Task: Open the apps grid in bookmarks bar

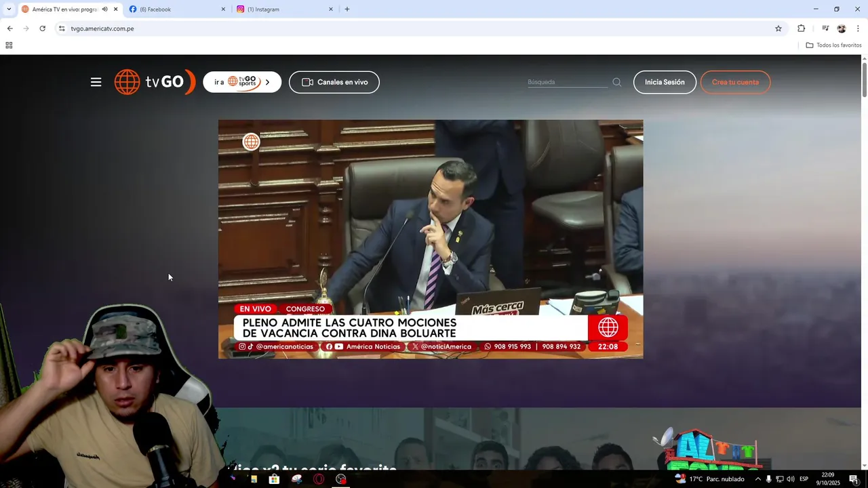Action: coord(9,45)
